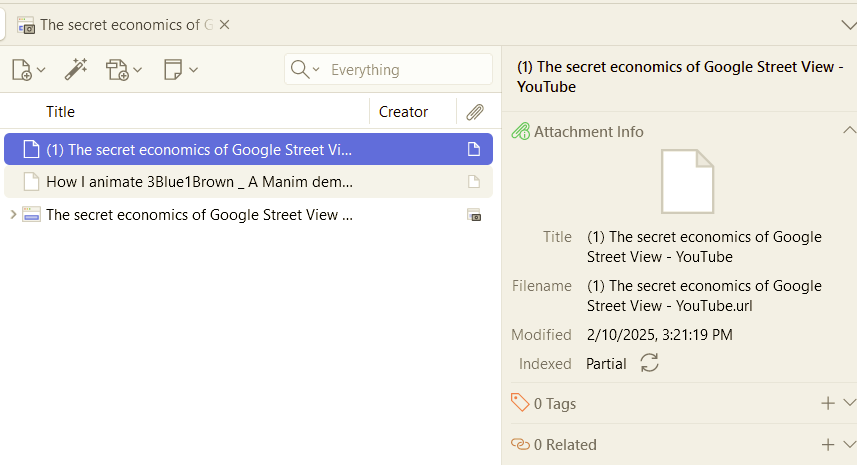Click the item pane header title

680,76
